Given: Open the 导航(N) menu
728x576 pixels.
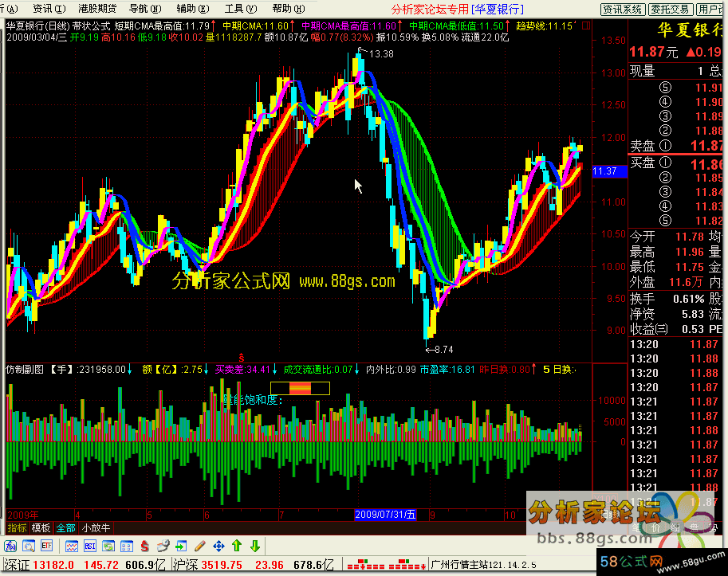Looking at the screenshot, I should pos(145,8).
